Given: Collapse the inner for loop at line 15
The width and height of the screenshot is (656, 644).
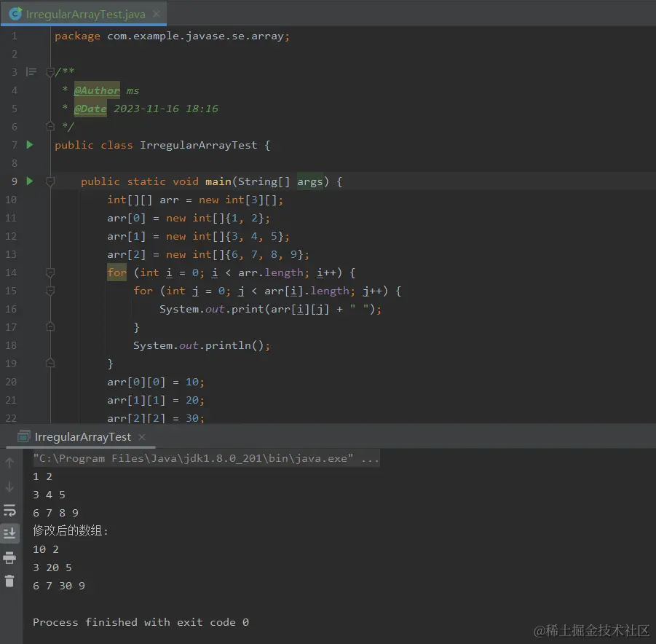Looking at the screenshot, I should click(x=50, y=291).
